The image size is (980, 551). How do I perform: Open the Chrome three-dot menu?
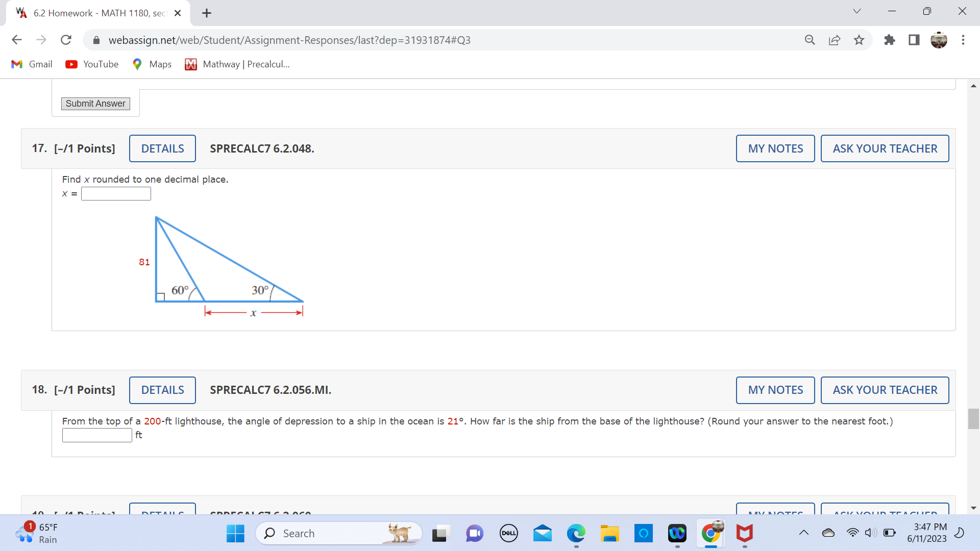click(964, 40)
